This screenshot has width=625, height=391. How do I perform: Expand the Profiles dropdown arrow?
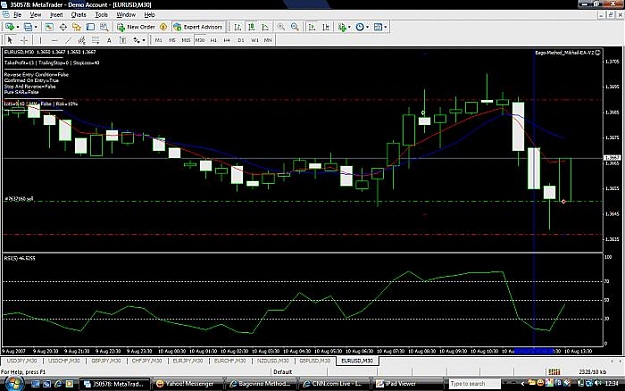pyautogui.click(x=36, y=27)
